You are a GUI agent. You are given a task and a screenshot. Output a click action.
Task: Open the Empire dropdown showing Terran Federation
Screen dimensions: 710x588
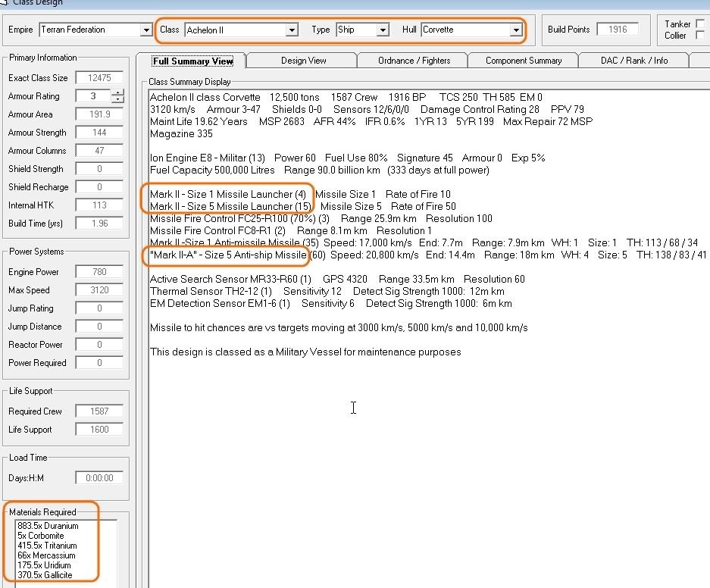pyautogui.click(x=145, y=30)
